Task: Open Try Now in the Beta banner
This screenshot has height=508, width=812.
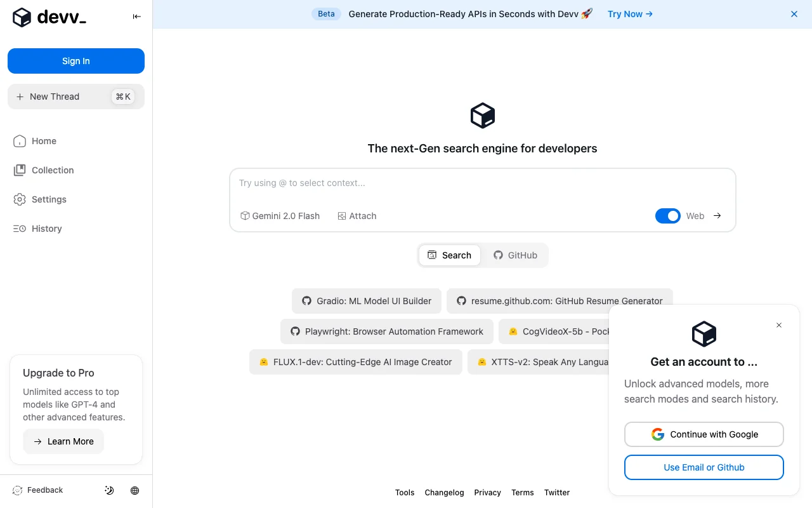Action: (x=629, y=13)
